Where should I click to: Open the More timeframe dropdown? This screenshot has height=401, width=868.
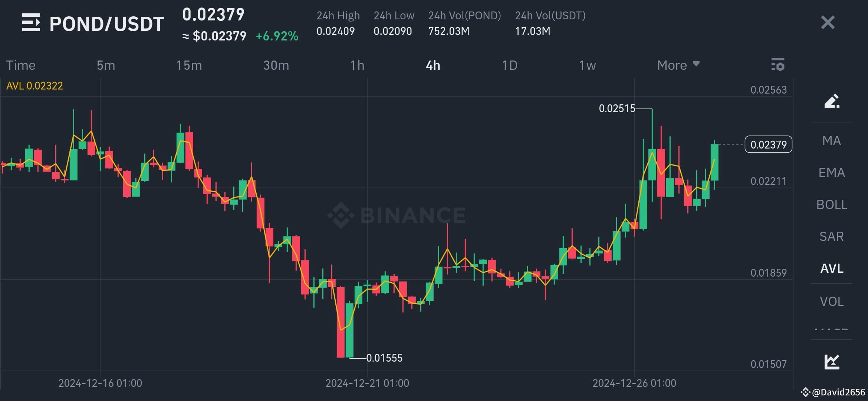click(x=678, y=65)
